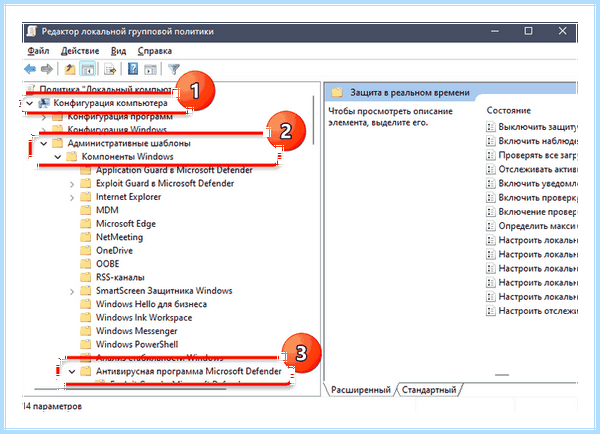Viewport: 600px width, 434px height.
Task: Click the Export list toolbar icon
Action: (110, 69)
